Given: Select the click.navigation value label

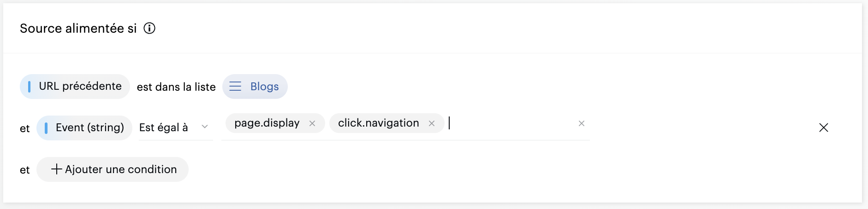Looking at the screenshot, I should (378, 123).
